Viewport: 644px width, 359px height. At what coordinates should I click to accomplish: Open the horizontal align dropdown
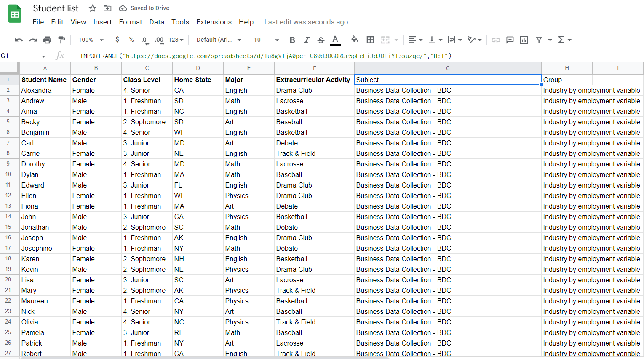pyautogui.click(x=415, y=40)
